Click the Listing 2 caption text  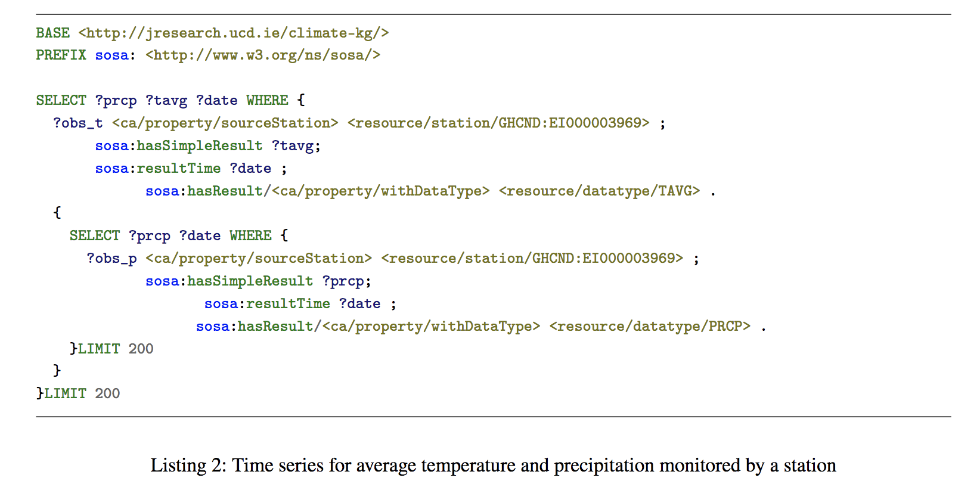[x=493, y=465]
